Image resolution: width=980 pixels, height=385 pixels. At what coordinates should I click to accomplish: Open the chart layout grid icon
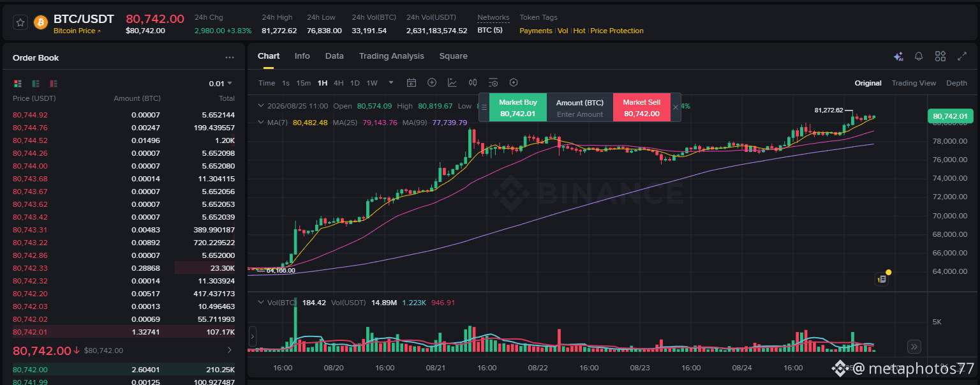coord(940,56)
